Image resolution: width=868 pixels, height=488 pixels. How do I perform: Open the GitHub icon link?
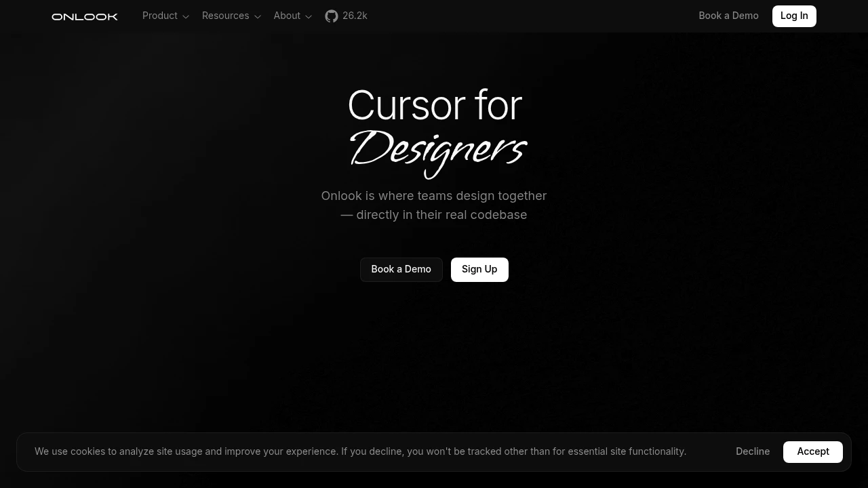click(x=332, y=16)
